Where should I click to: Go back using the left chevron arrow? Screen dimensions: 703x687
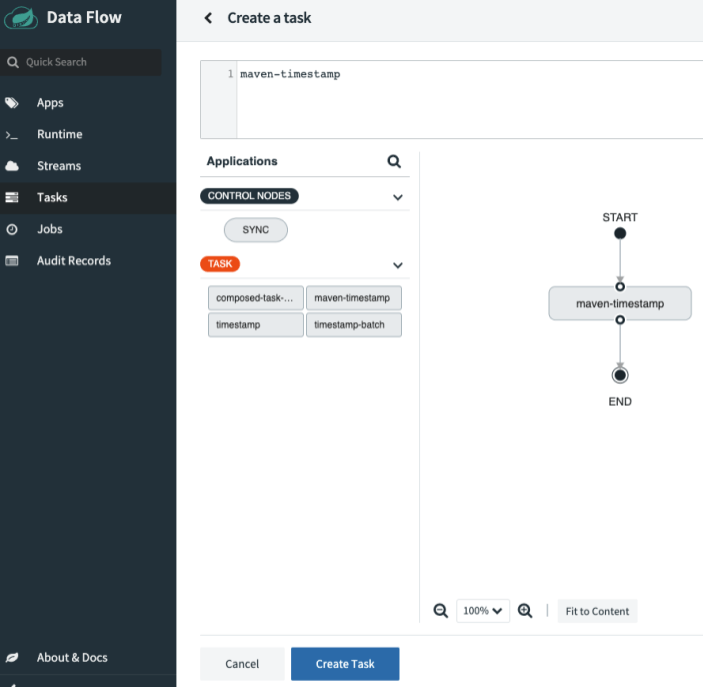[x=208, y=18]
